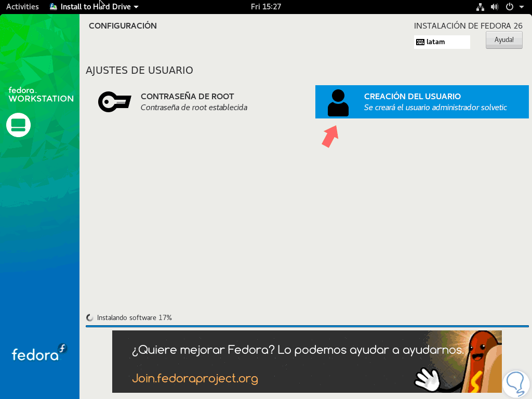Click the spinning progress indicator icon
This screenshot has width=532, height=399.
pyautogui.click(x=89, y=317)
